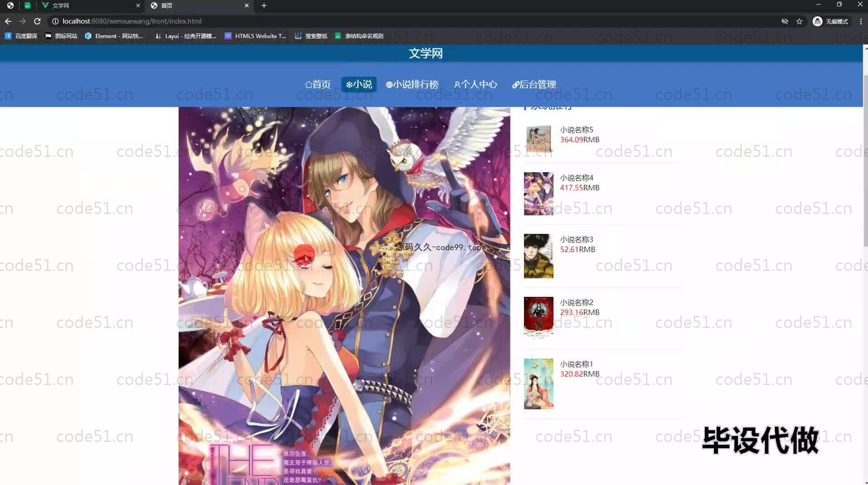This screenshot has height=485, width=868.
Task: Open cover thumbnail of 小说名称4
Action: coord(538,194)
